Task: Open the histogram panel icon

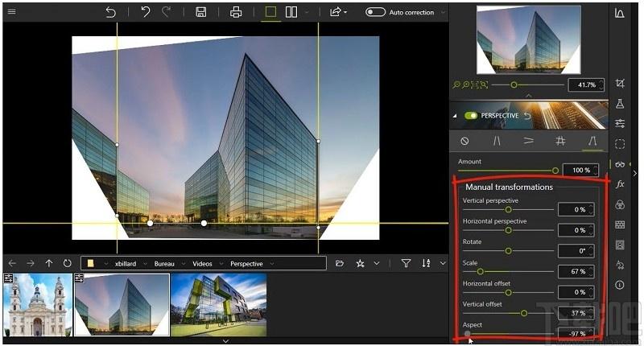Action: tap(620, 13)
